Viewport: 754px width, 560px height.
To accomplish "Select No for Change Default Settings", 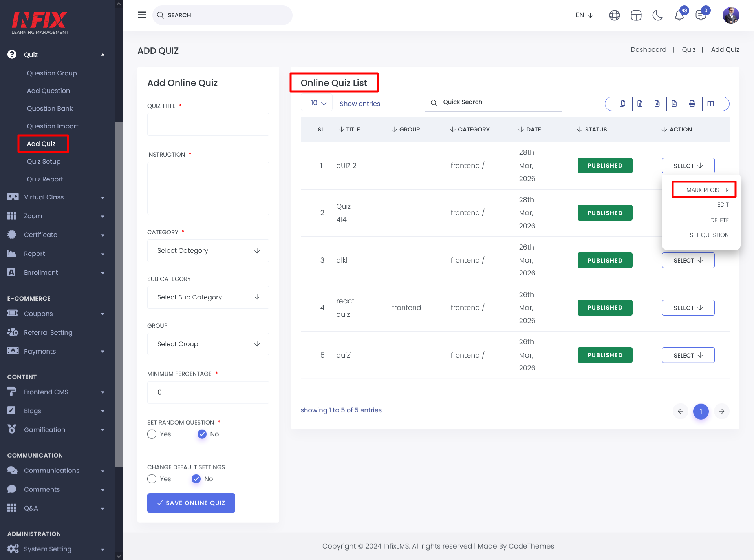I will (196, 479).
